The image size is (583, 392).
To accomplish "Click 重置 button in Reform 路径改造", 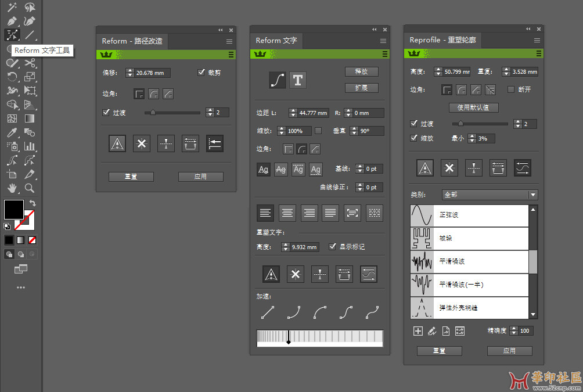I will 131,177.
